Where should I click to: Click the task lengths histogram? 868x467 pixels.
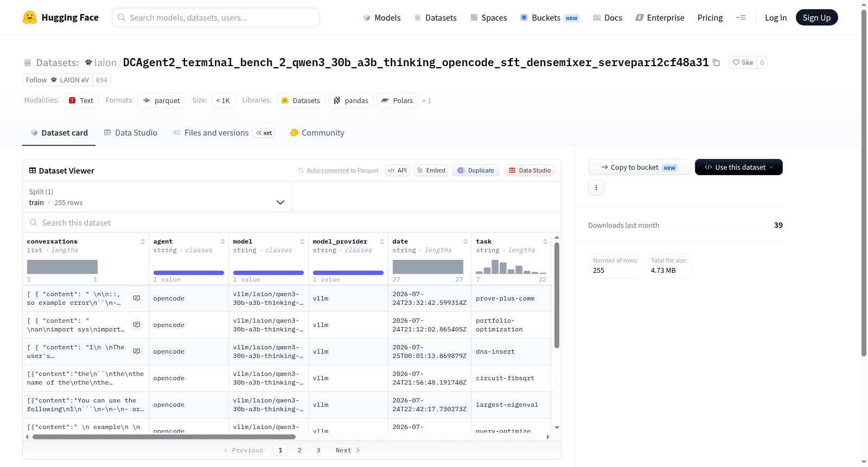pos(511,267)
